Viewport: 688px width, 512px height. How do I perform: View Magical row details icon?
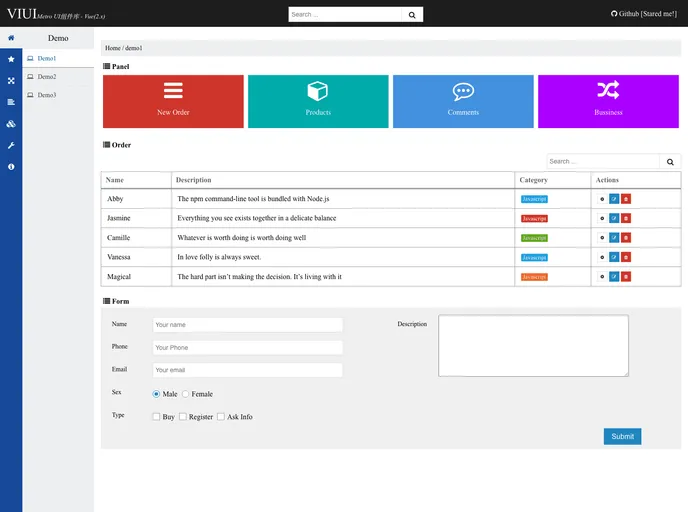602,277
